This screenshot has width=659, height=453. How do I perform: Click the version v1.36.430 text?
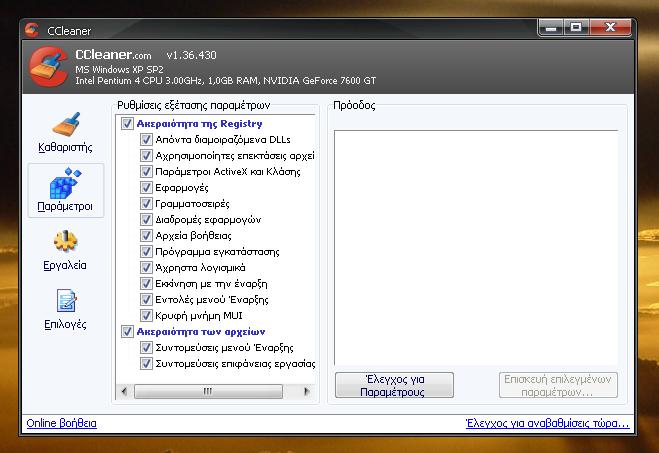click(191, 55)
